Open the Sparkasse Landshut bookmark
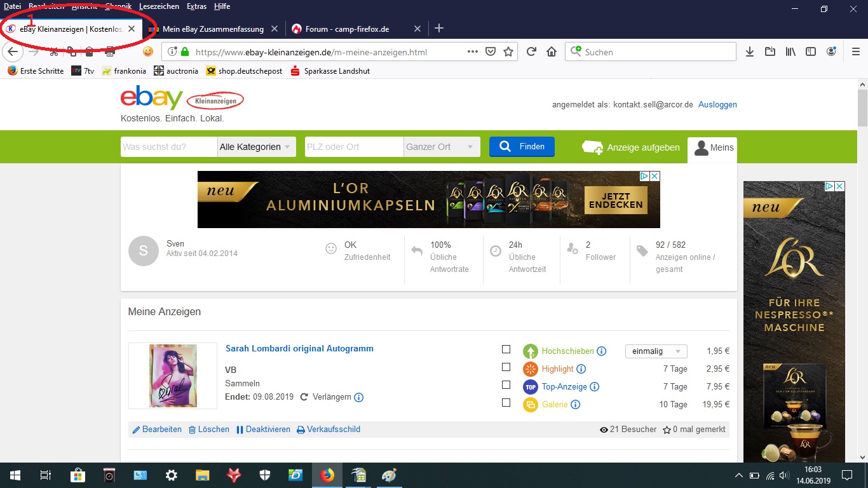The height and width of the screenshot is (488, 868). (330, 71)
